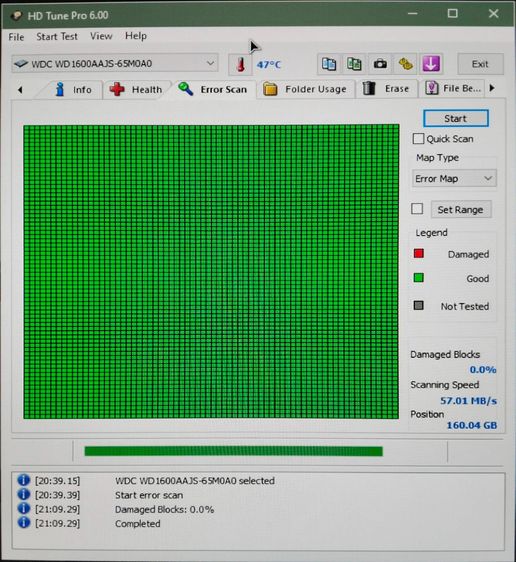Image resolution: width=516 pixels, height=562 pixels.
Task: Open the Start Test menu
Action: 57,37
